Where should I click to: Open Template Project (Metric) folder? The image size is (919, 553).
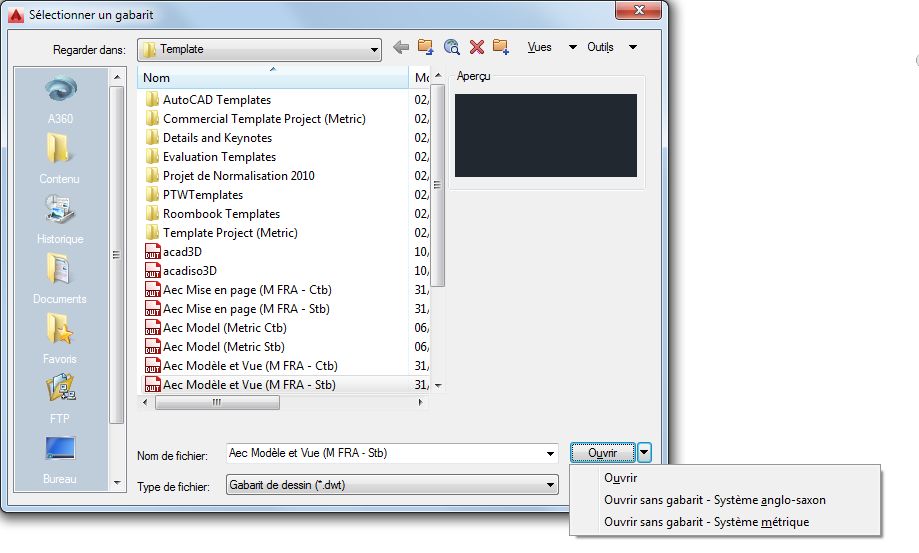(x=222, y=233)
